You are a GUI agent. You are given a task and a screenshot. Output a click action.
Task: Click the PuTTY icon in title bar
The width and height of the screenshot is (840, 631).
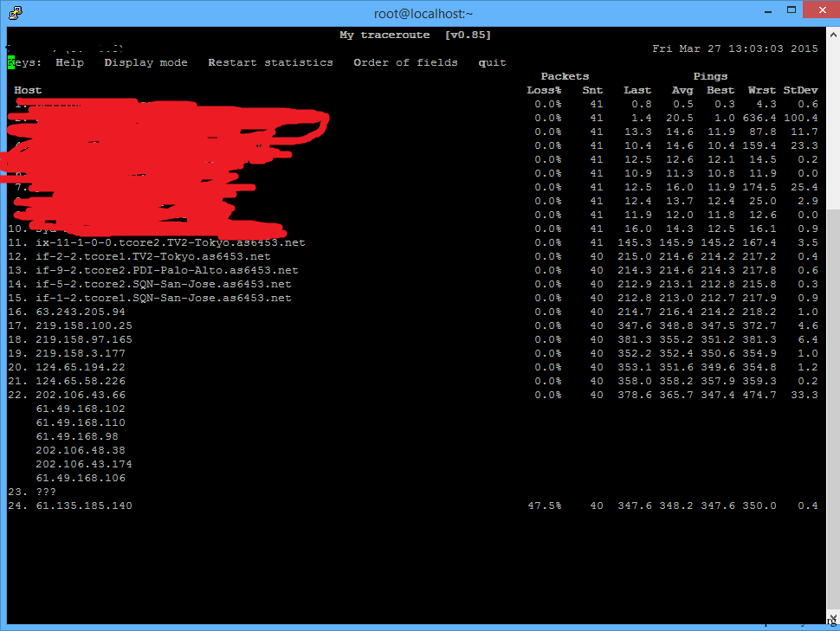click(x=16, y=13)
